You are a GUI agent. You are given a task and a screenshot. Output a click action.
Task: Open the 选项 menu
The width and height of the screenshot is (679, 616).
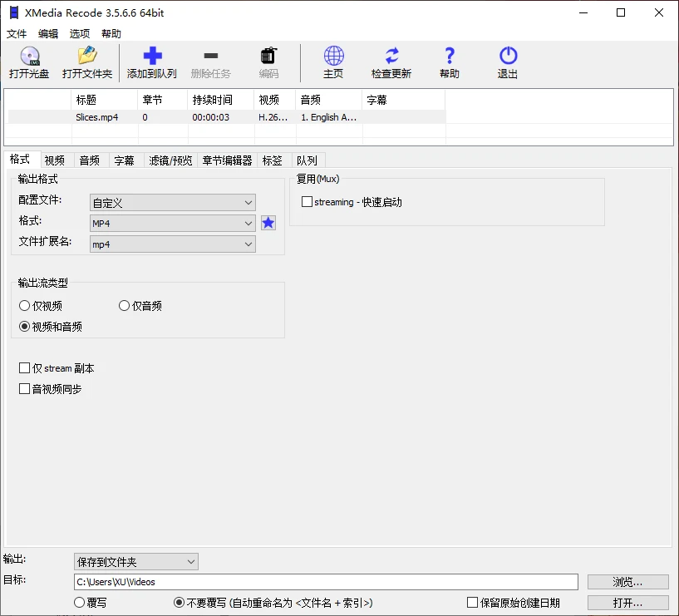click(79, 33)
